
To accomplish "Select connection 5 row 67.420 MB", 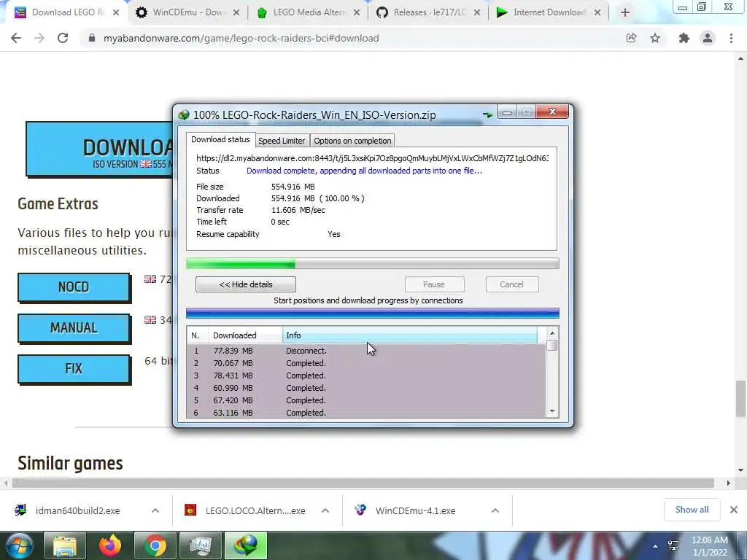I will [x=366, y=400].
